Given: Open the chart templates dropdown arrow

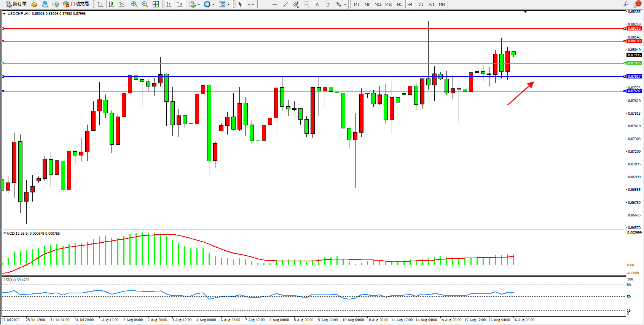Looking at the screenshot, I should pyautogui.click(x=228, y=5).
